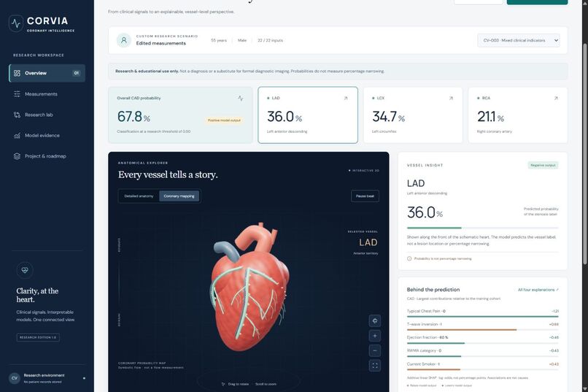Click the Research lab icon
This screenshot has height=392, width=588.
(x=17, y=115)
